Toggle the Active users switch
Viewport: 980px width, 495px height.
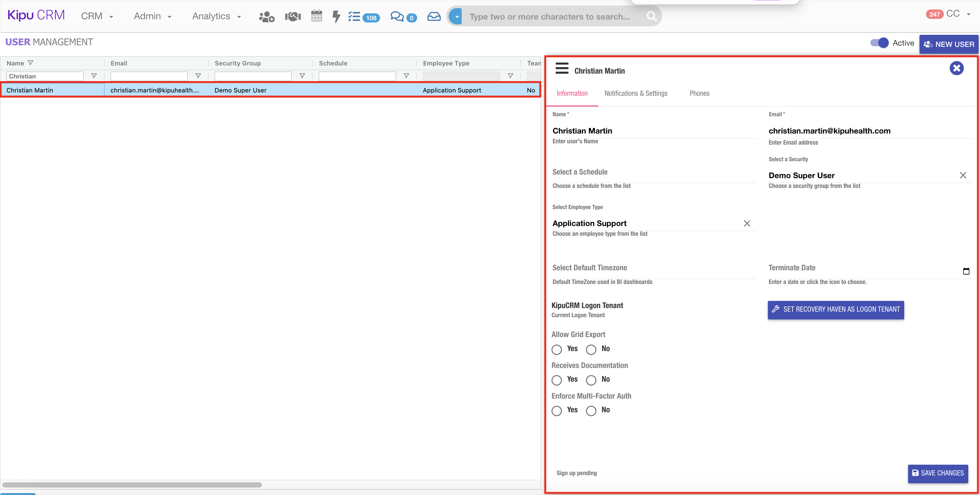pyautogui.click(x=879, y=43)
